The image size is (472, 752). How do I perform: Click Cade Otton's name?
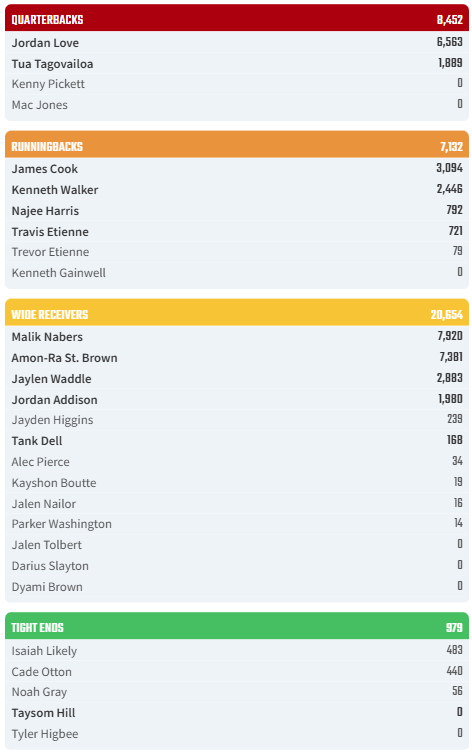coord(41,672)
